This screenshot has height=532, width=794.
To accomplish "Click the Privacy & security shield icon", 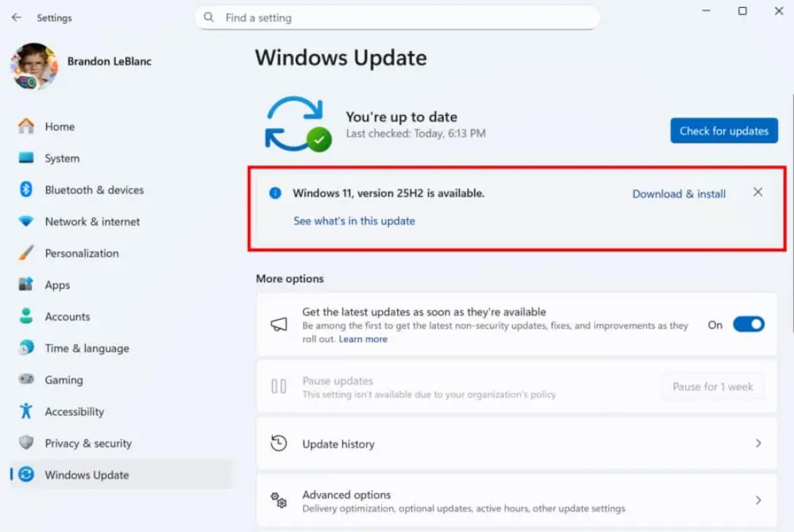I will tap(26, 442).
